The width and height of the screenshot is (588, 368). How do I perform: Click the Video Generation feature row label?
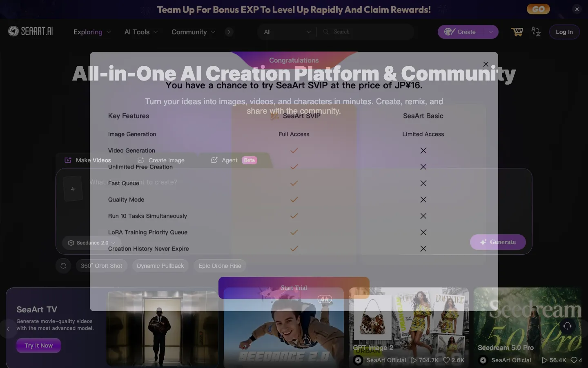(131, 150)
